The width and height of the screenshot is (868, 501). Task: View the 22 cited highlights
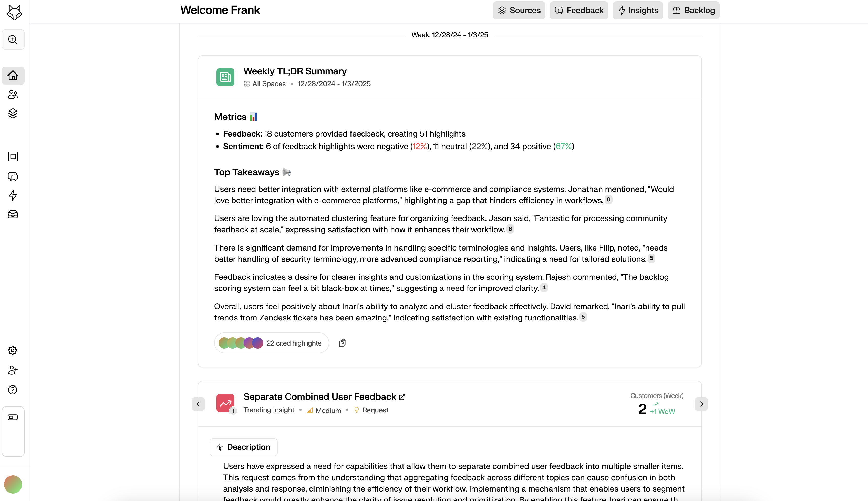(x=272, y=342)
